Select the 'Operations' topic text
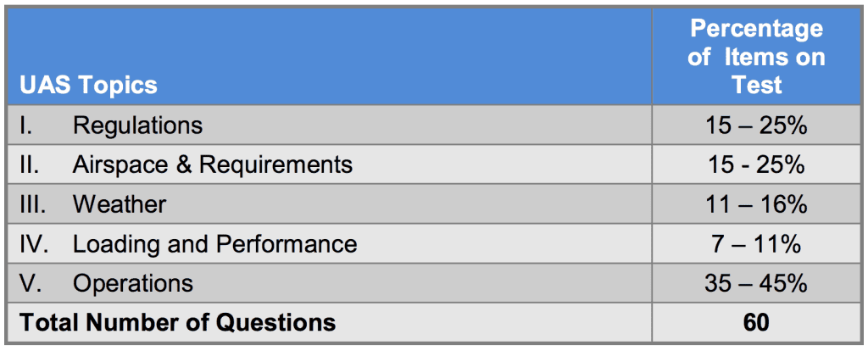This screenshot has width=868, height=351. pyautogui.click(x=132, y=283)
